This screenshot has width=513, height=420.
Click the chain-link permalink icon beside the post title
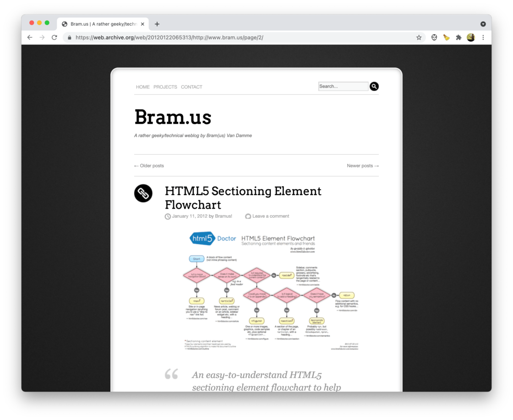point(142,194)
